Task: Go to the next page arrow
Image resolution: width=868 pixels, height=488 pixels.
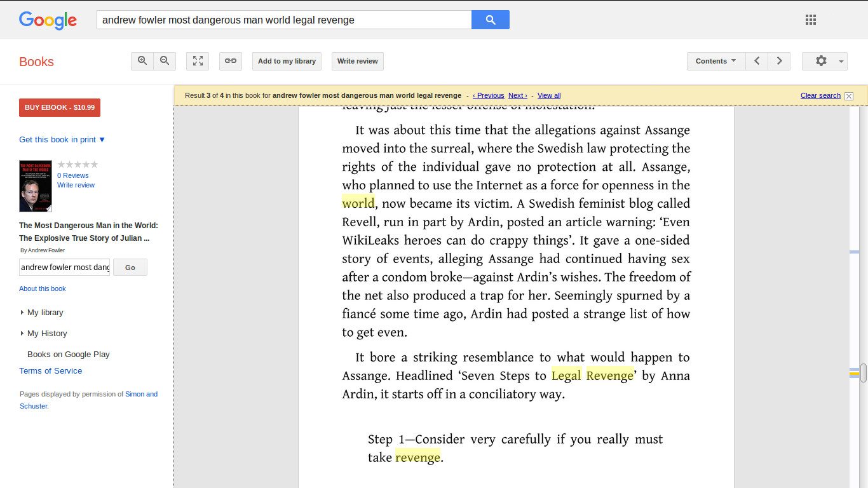Action: (x=779, y=61)
